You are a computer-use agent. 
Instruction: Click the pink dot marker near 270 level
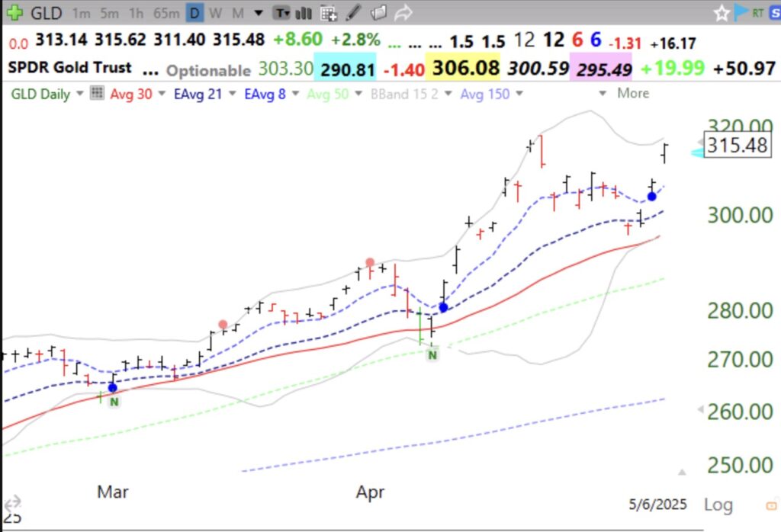(x=223, y=325)
